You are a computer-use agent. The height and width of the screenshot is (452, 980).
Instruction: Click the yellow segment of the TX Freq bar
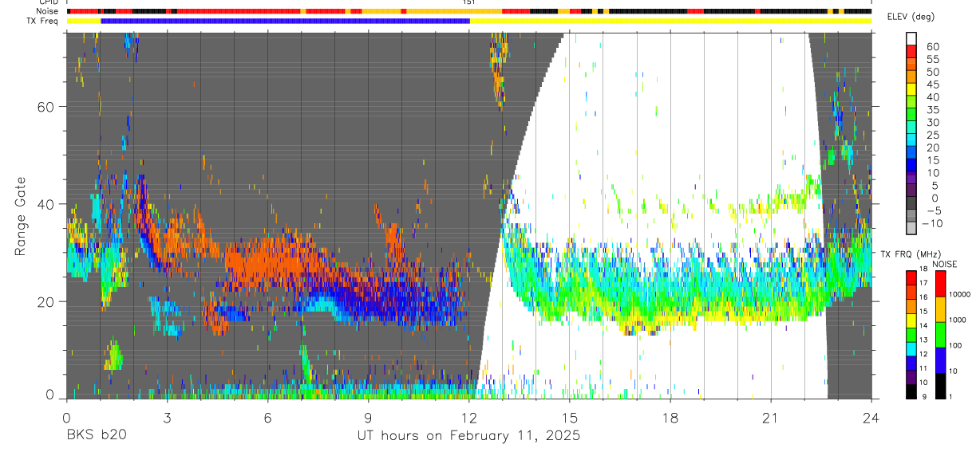670,21
